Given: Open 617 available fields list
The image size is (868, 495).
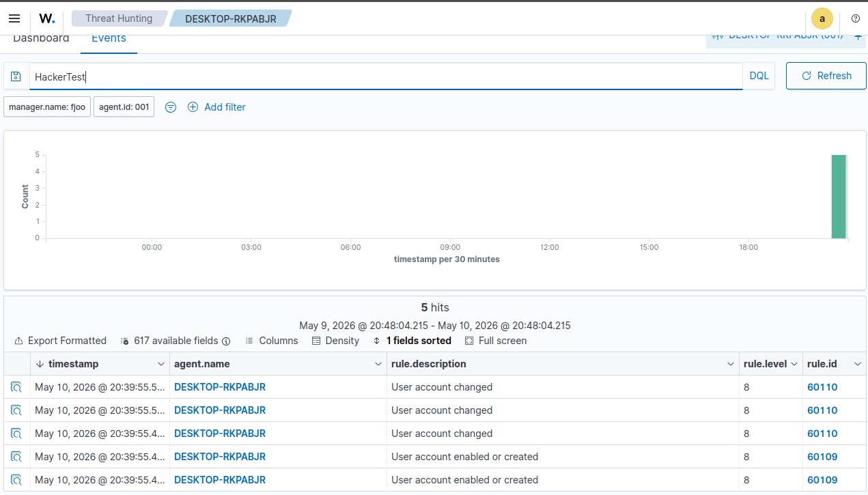Looking at the screenshot, I should (169, 341).
